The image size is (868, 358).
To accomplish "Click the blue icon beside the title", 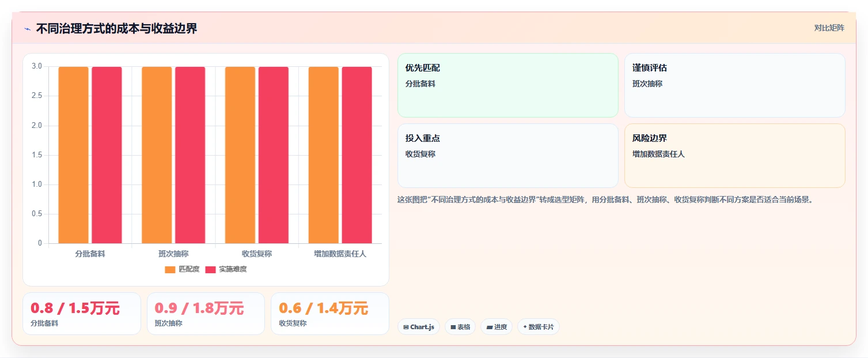I will [x=27, y=29].
